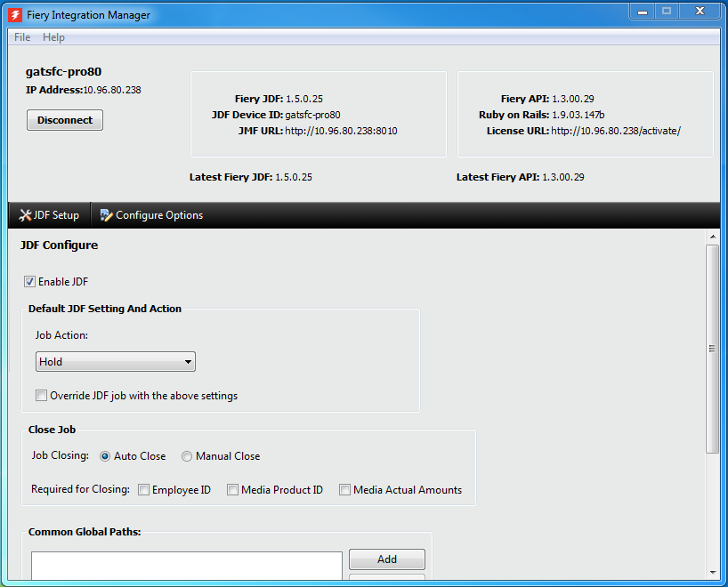Choose Manual Close for job closing

(187, 456)
